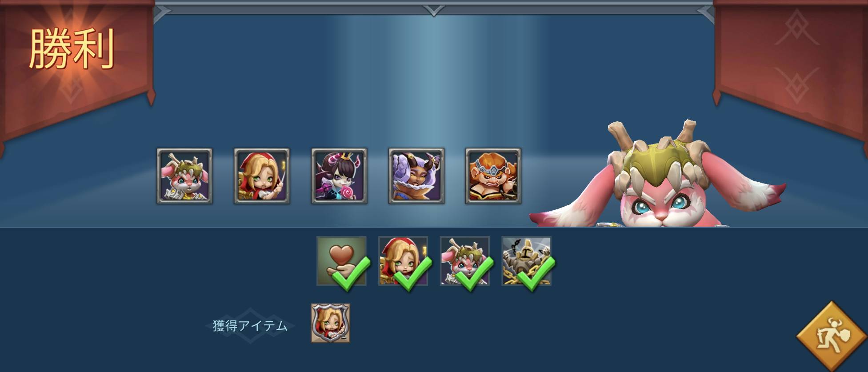Viewport: 868px width, 372px height.
Task: Click the chained golem objective icon
Action: pos(527,261)
